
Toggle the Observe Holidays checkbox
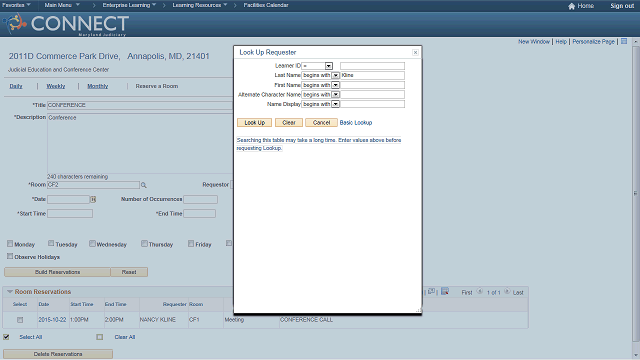coord(10,256)
